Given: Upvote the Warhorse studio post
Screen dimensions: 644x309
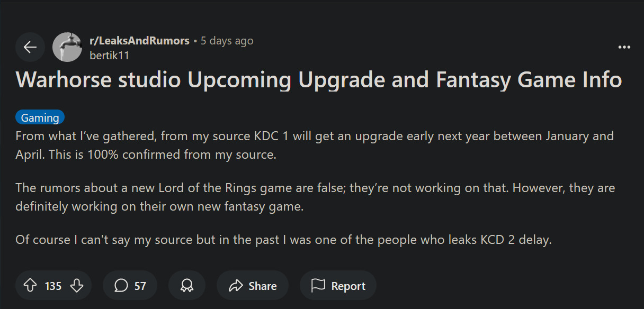Looking at the screenshot, I should (x=30, y=286).
